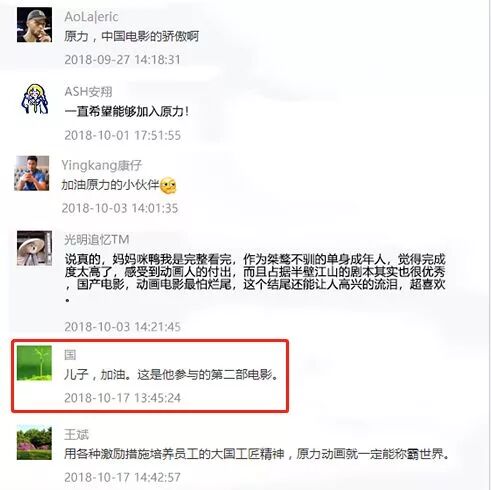Click the 王斌 username
Screen dimensions: 491x490
77,435
